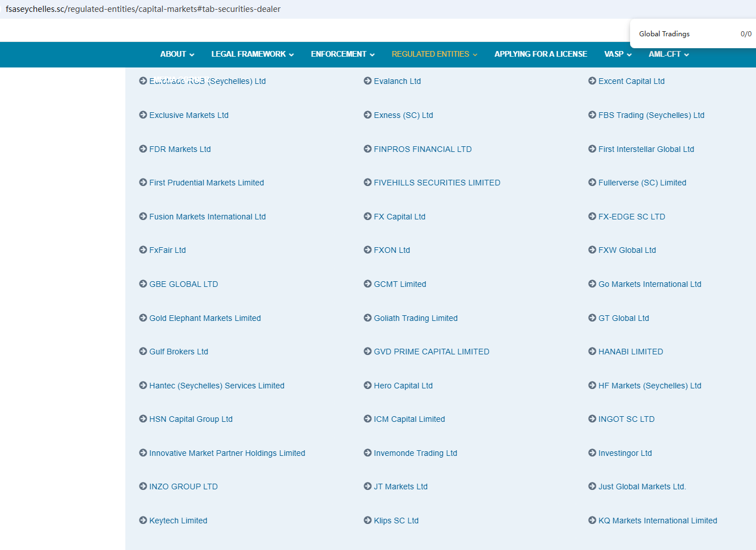The image size is (756, 550).
Task: Click arrow icon beside Fusion Markets International Ltd
Action: [x=143, y=217]
